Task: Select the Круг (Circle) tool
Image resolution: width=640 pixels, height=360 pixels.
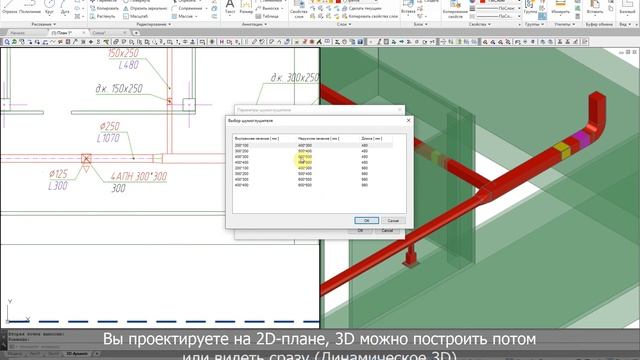Action: 49,8
